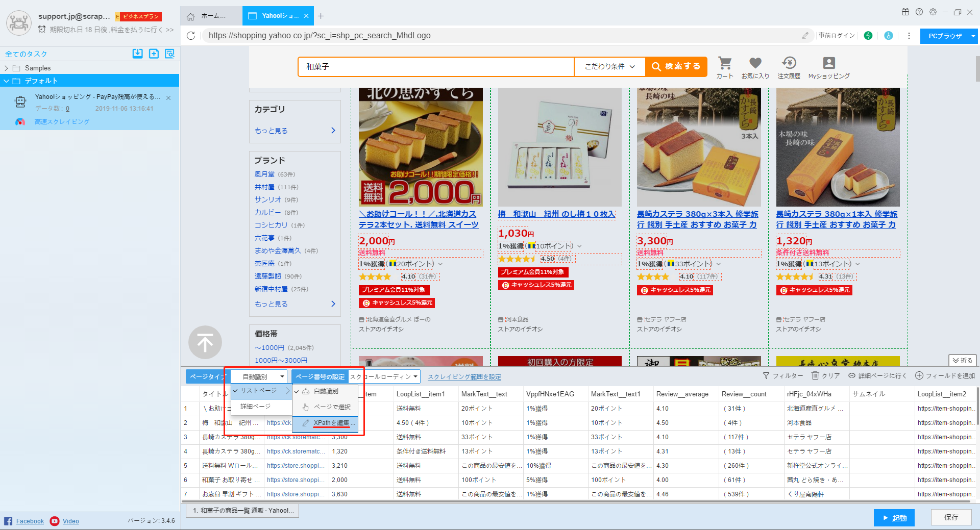Screen dimensions: 980x530
Task: Click the 詳細ページに行く button
Action: coord(877,375)
